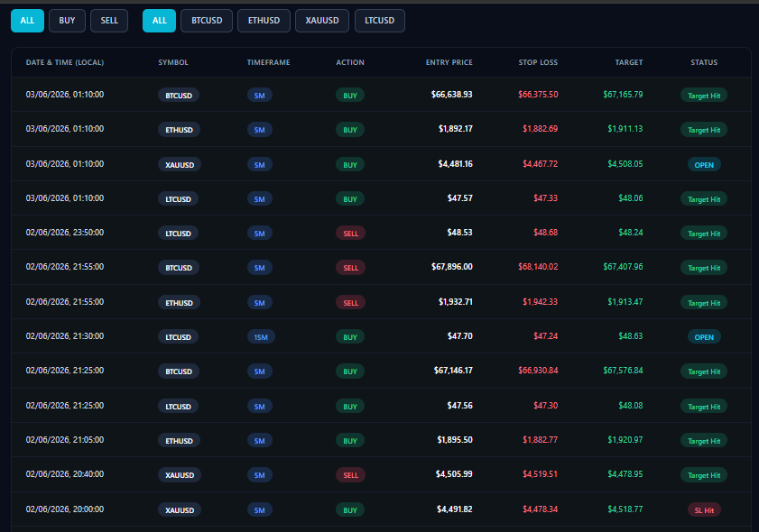Filter signals by ETHUSD symbol
The height and width of the screenshot is (532, 759).
click(264, 21)
